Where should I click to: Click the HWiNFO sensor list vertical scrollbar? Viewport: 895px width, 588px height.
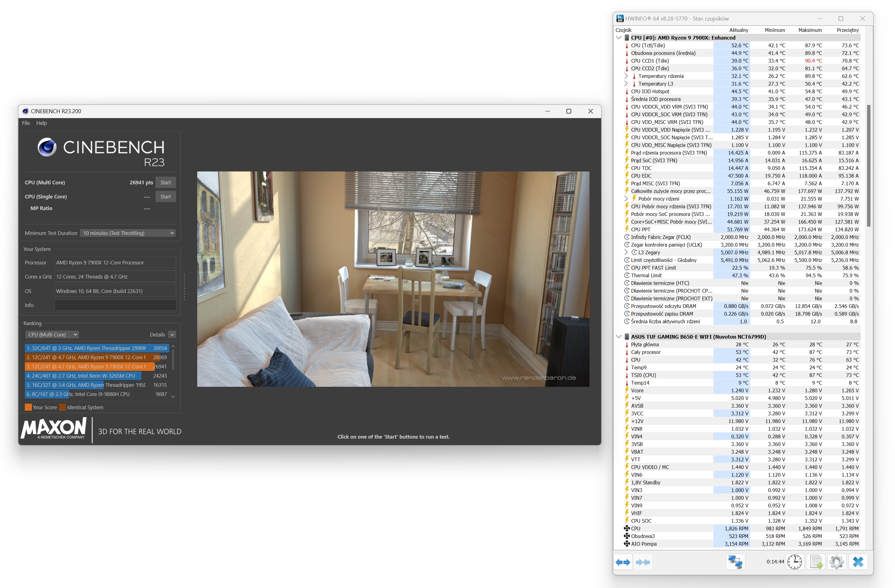point(868,165)
